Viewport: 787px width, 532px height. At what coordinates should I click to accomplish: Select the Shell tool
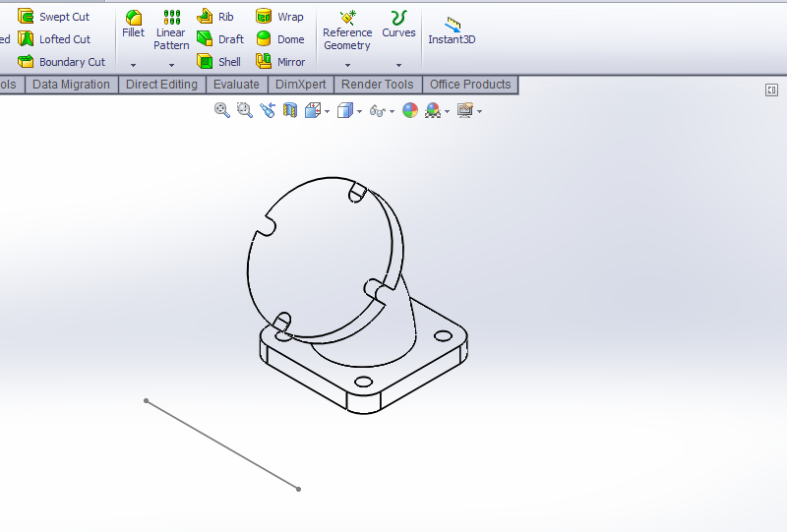coord(218,62)
